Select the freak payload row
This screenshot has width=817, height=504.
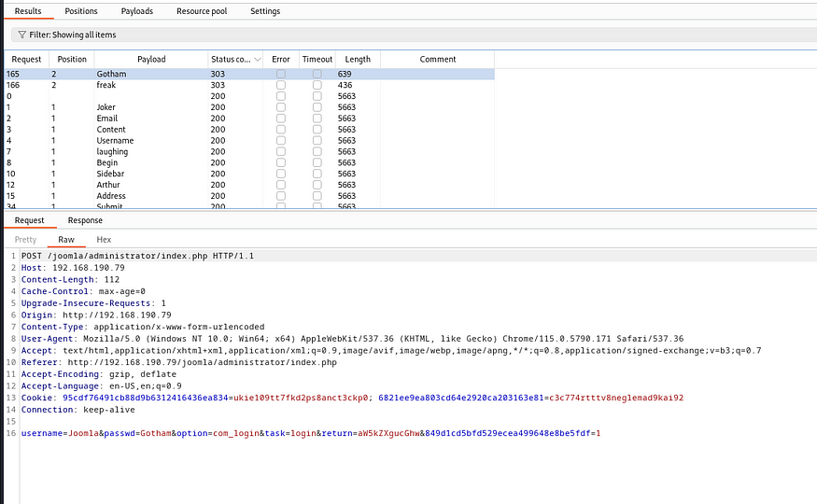(x=249, y=85)
